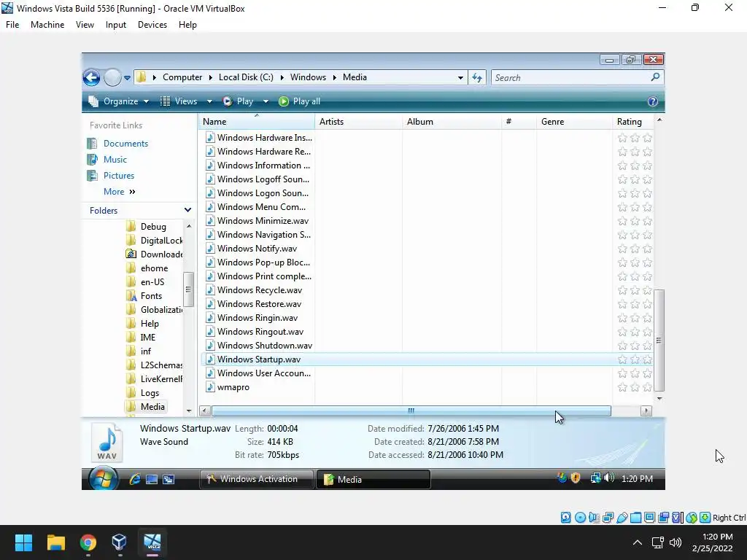Screen dimensions: 747x560
Task: Rate Windows Ringout.wav with second star
Action: pyautogui.click(x=635, y=332)
